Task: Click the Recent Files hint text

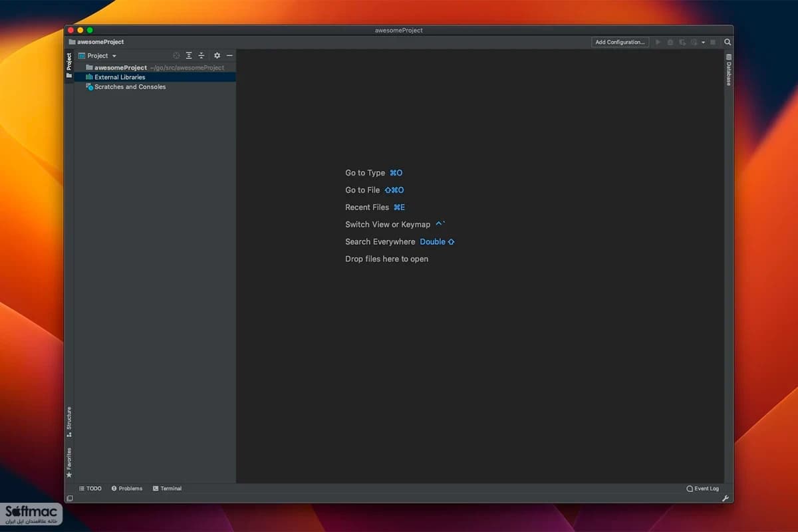Action: tap(367, 207)
